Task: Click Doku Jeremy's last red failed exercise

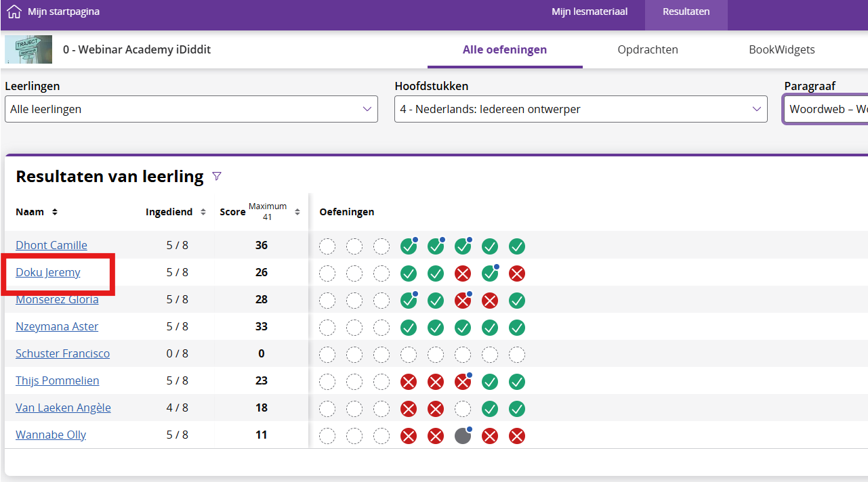Action: pos(517,273)
